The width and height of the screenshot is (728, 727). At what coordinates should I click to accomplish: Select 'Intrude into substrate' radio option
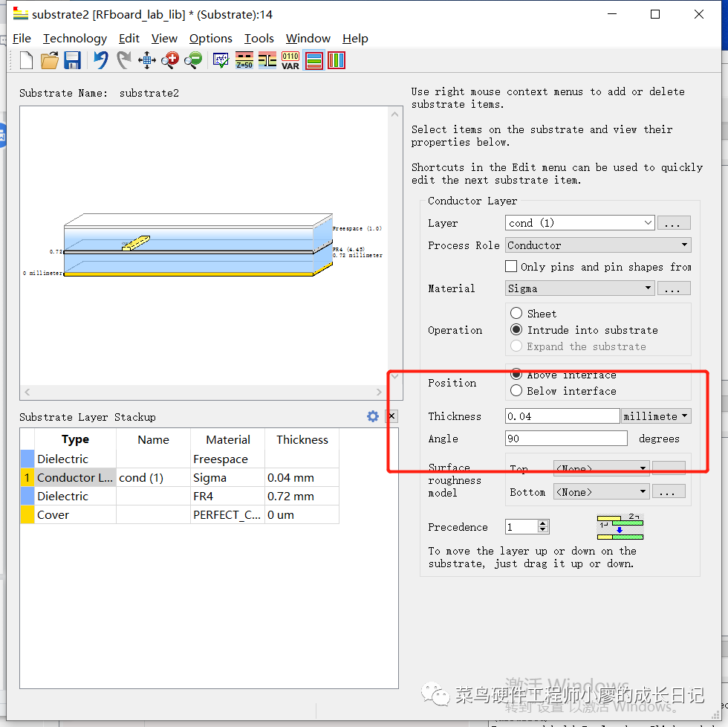(516, 330)
